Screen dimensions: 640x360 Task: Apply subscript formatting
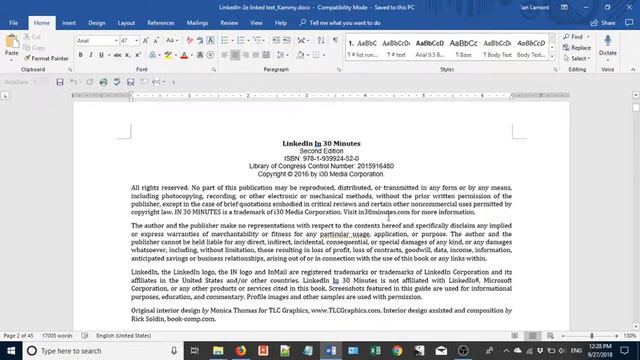tap(128, 55)
